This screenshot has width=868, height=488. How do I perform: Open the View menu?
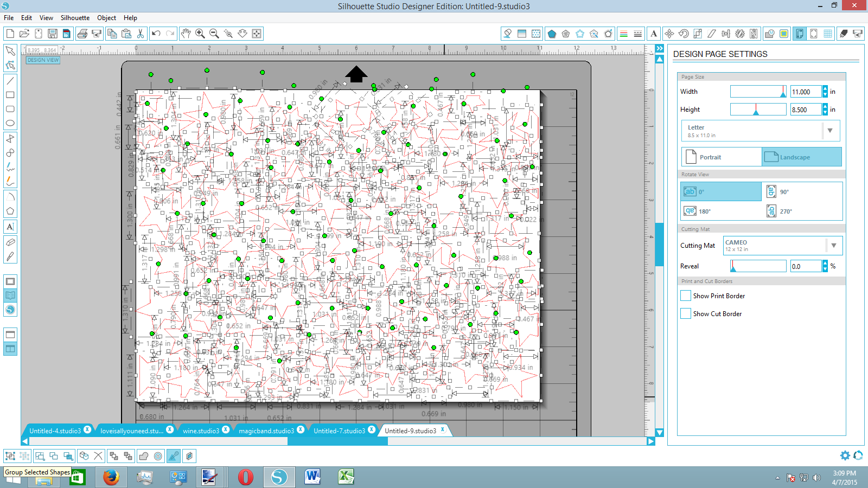point(47,18)
